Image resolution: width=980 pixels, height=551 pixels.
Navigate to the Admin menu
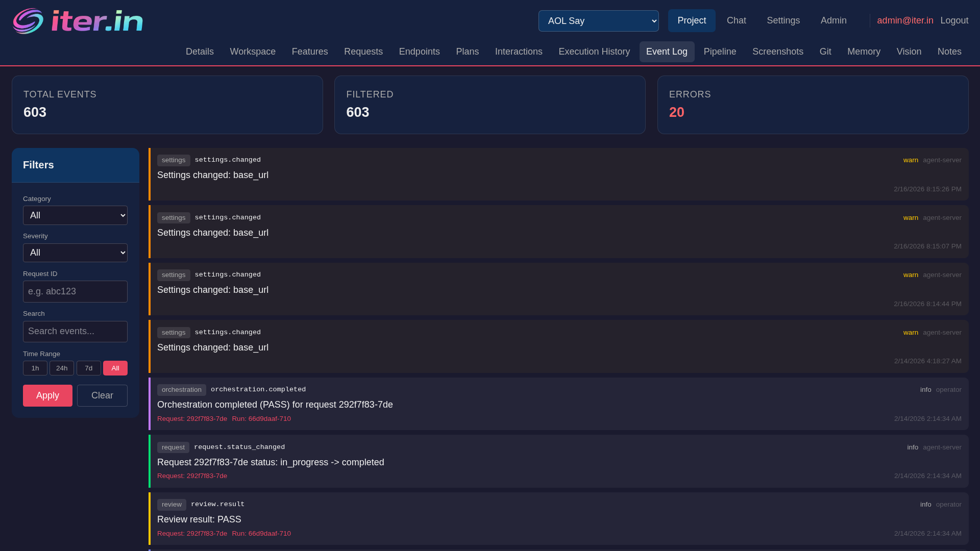click(834, 20)
